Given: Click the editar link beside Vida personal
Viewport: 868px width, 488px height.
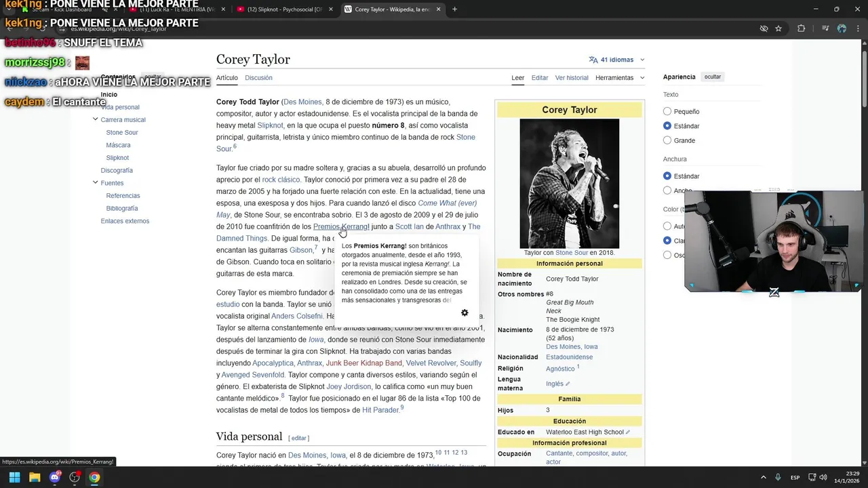Looking at the screenshot, I should pos(299,438).
